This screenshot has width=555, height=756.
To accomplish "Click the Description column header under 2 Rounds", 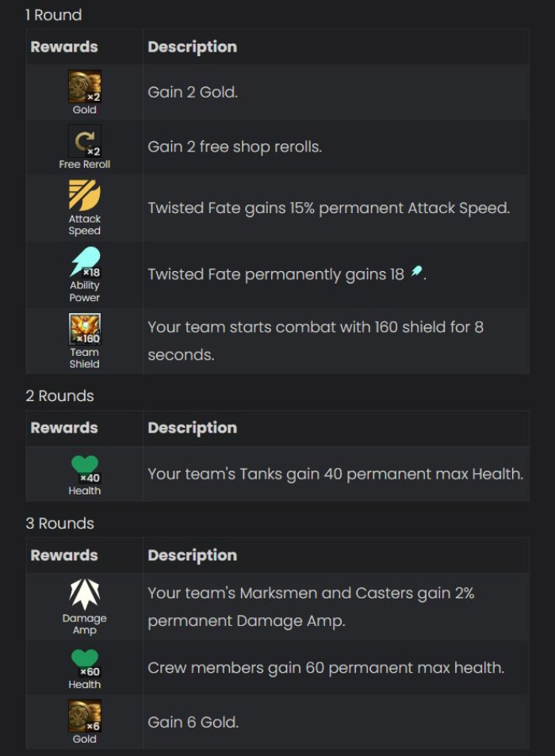I will [192, 428].
